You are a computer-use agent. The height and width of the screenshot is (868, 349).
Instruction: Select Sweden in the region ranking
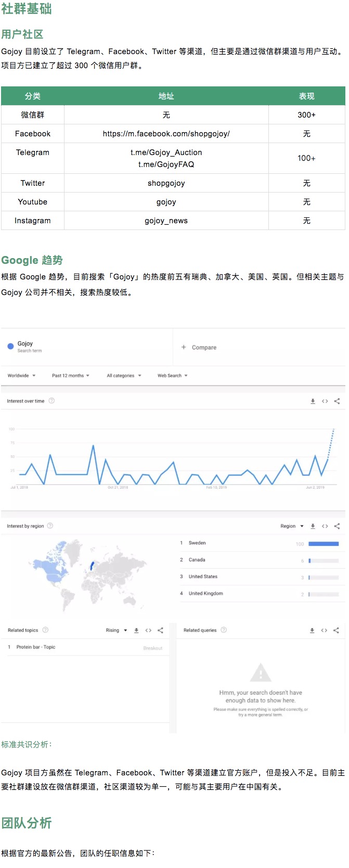[197, 543]
